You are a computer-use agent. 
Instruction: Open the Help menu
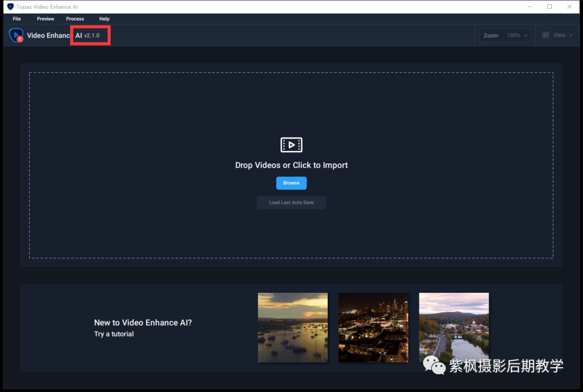(x=104, y=19)
